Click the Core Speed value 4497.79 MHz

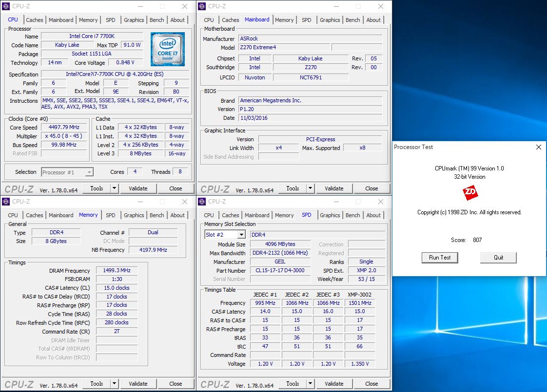[64, 127]
